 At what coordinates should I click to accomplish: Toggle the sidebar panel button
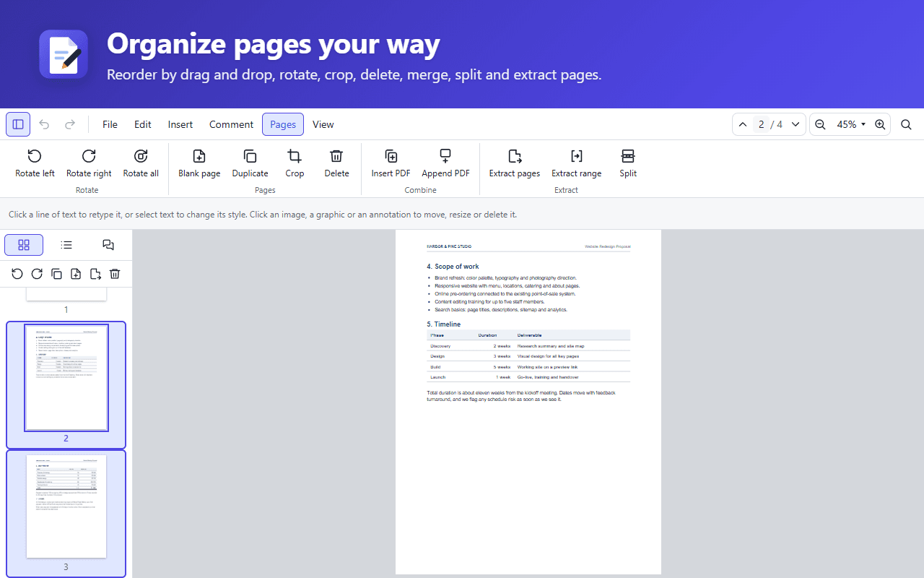18,124
